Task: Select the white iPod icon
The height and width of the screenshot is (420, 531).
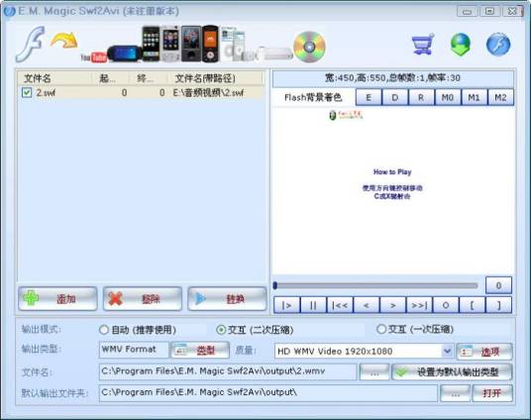Action: coord(233,45)
